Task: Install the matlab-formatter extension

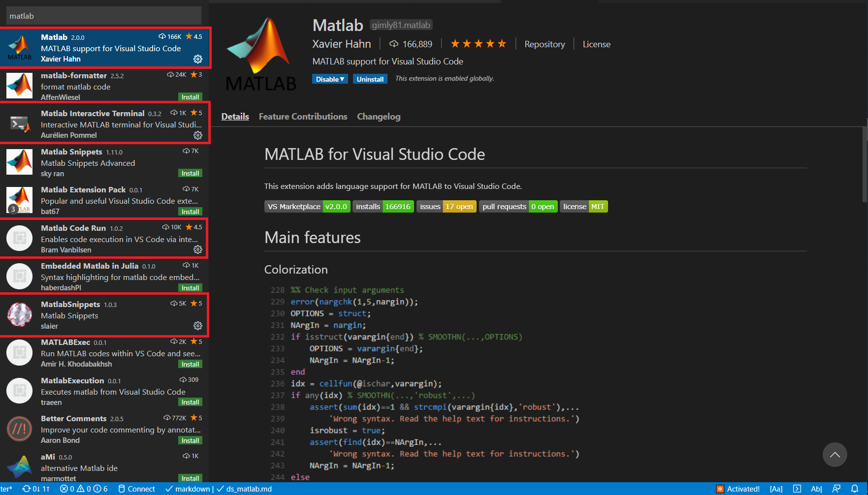Action: (190, 97)
